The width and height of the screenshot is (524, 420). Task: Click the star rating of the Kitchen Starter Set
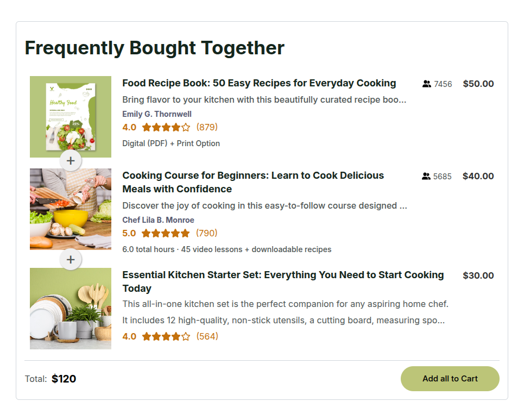(x=166, y=337)
